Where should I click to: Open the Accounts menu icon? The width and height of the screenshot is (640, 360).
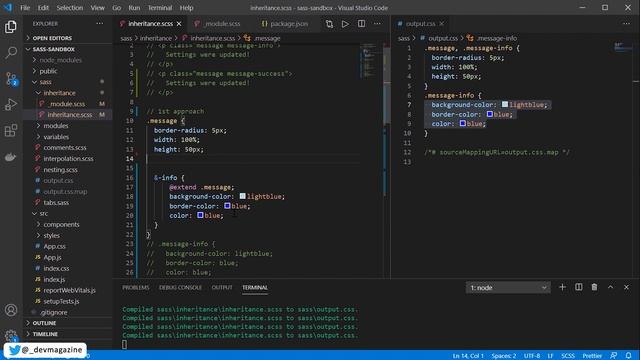(x=11, y=310)
